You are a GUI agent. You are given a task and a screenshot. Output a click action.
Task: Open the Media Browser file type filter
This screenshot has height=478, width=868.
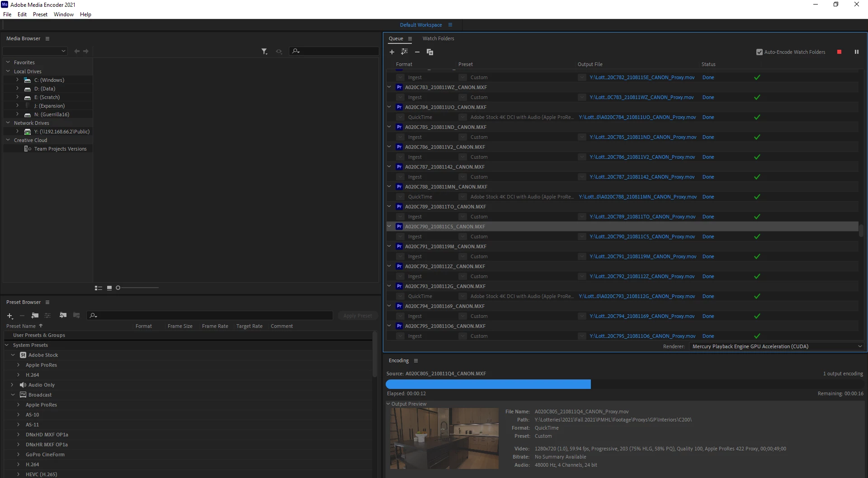pyautogui.click(x=264, y=52)
